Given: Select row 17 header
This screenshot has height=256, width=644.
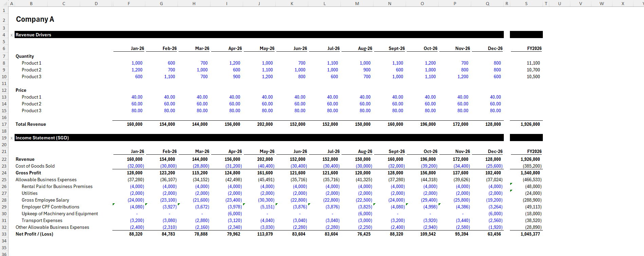Looking at the screenshot, I should pyautogui.click(x=4, y=124).
